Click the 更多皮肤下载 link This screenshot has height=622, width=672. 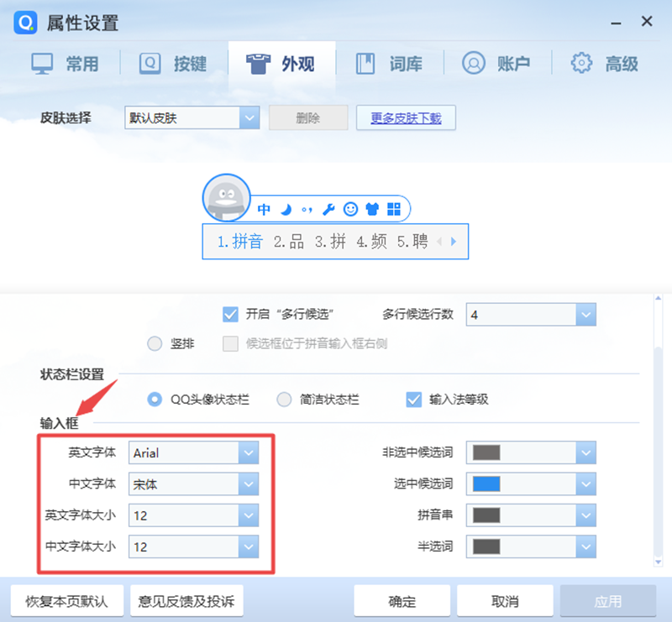click(x=406, y=118)
